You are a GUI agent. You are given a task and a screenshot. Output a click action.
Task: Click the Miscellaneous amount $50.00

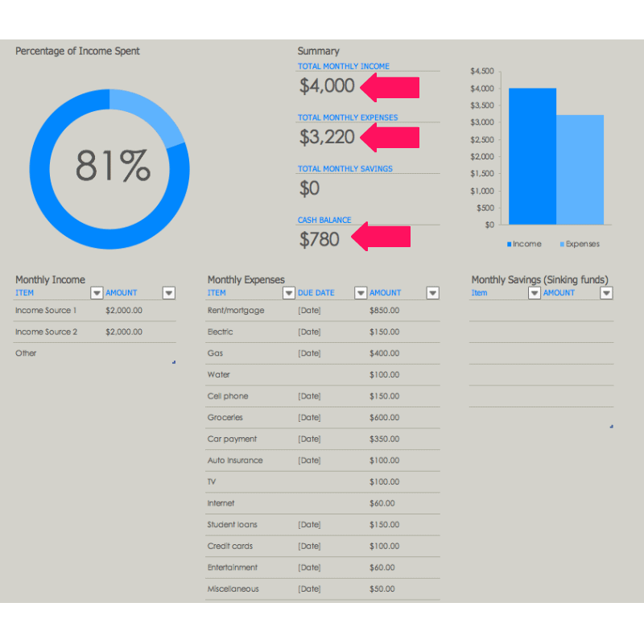tap(382, 589)
